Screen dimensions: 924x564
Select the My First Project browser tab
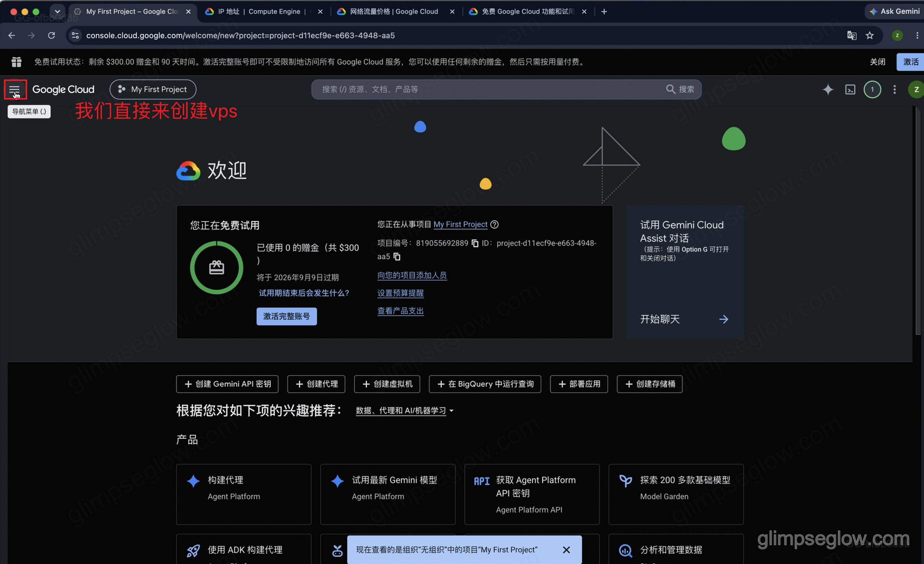click(132, 11)
